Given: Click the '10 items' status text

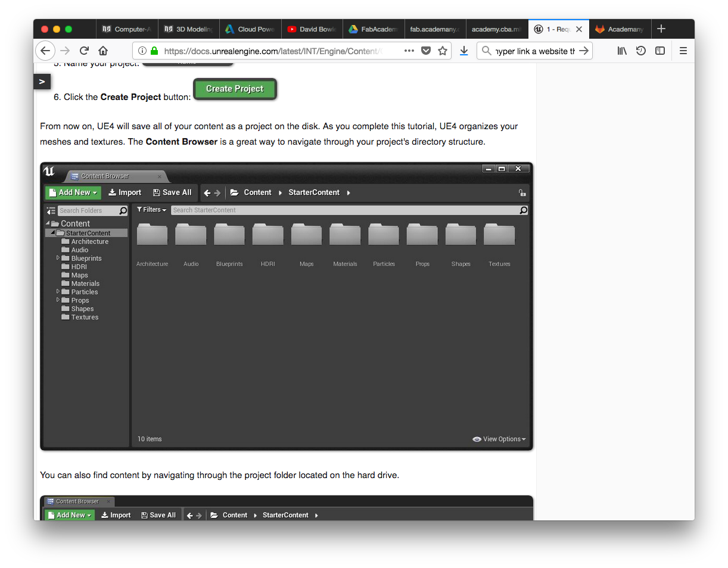Looking at the screenshot, I should pyautogui.click(x=150, y=439).
